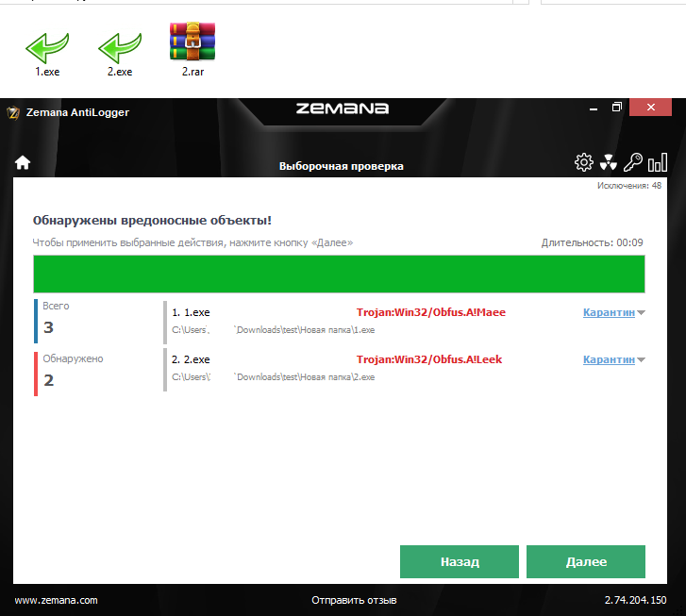Click heading Обнаружены вредоносные объекты!
The image size is (686, 616).
coord(152,220)
